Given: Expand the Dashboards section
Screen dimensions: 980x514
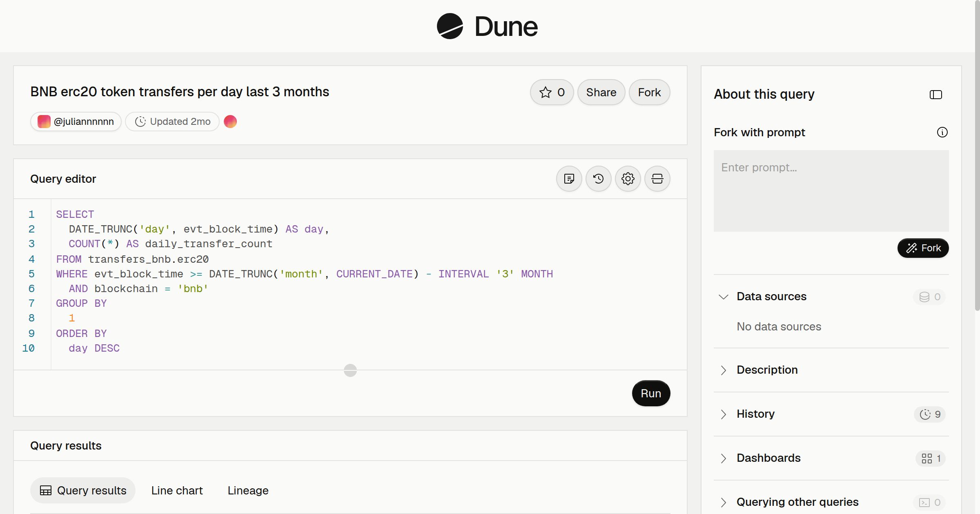Looking at the screenshot, I should tap(723, 458).
